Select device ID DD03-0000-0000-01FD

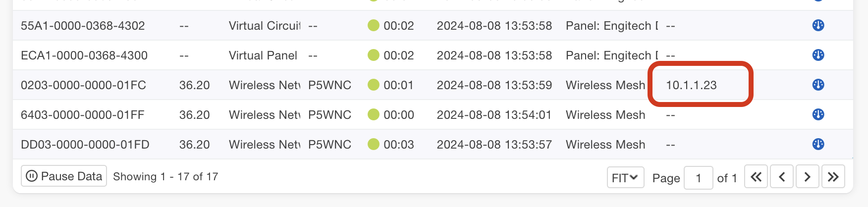click(x=85, y=145)
